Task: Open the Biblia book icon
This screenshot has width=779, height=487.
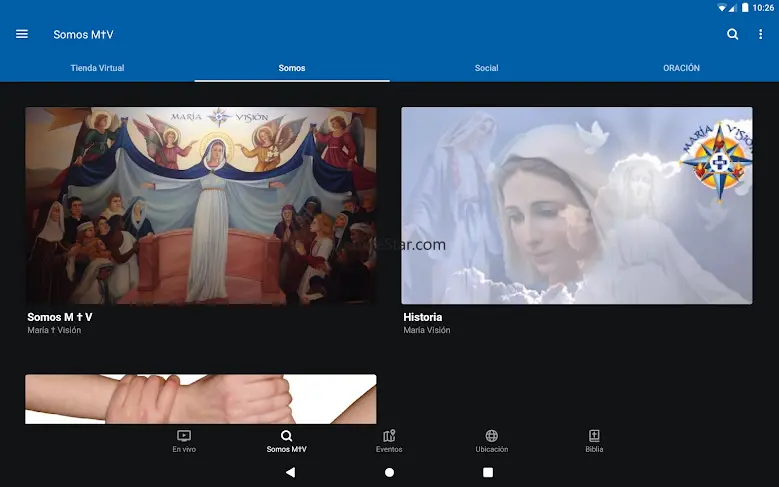Action: click(x=594, y=436)
